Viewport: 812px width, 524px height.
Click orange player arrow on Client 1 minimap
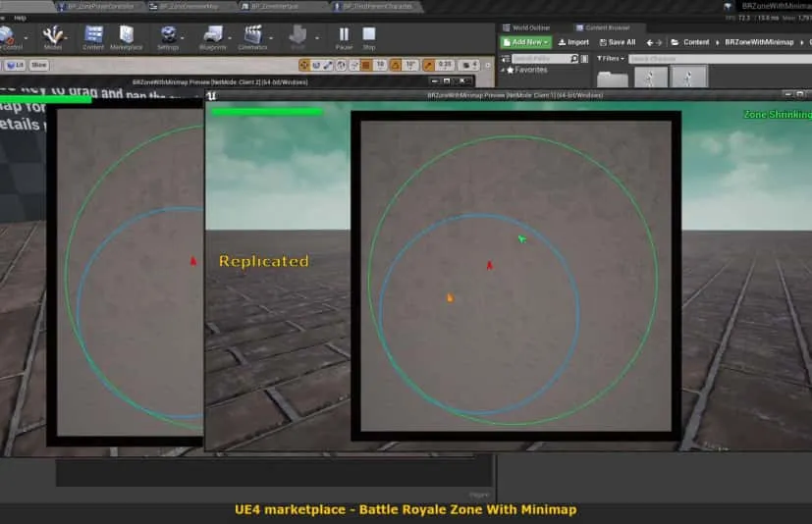(x=450, y=297)
